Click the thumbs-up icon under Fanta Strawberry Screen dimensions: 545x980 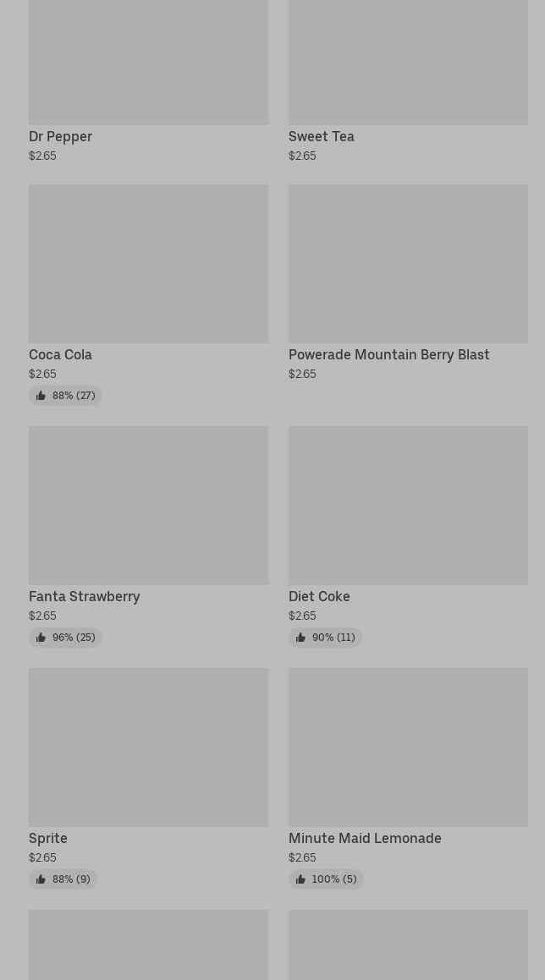click(x=41, y=638)
